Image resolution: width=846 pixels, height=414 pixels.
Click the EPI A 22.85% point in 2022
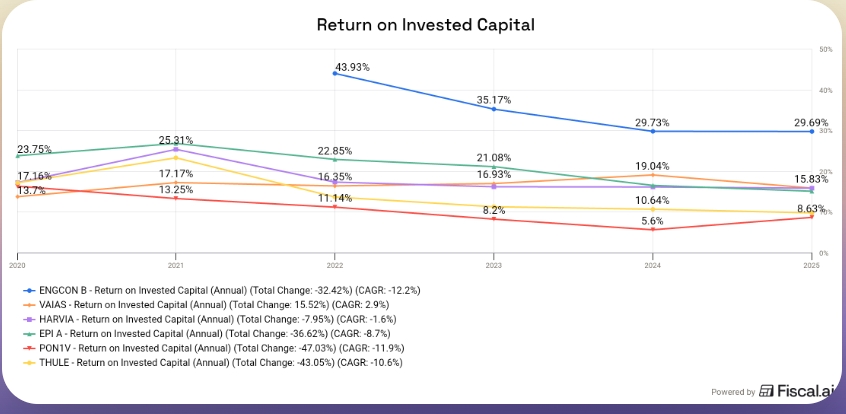[334, 159]
